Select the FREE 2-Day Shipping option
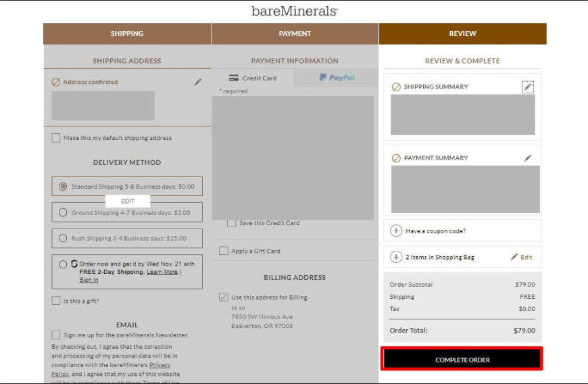 click(x=63, y=264)
